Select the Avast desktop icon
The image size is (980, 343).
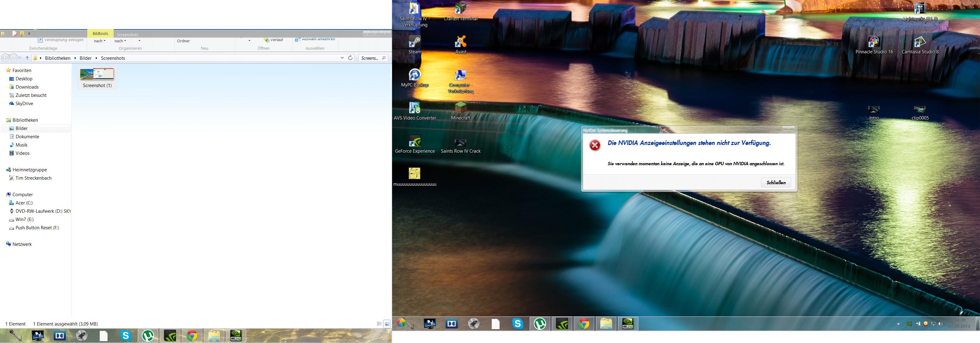coord(461,42)
